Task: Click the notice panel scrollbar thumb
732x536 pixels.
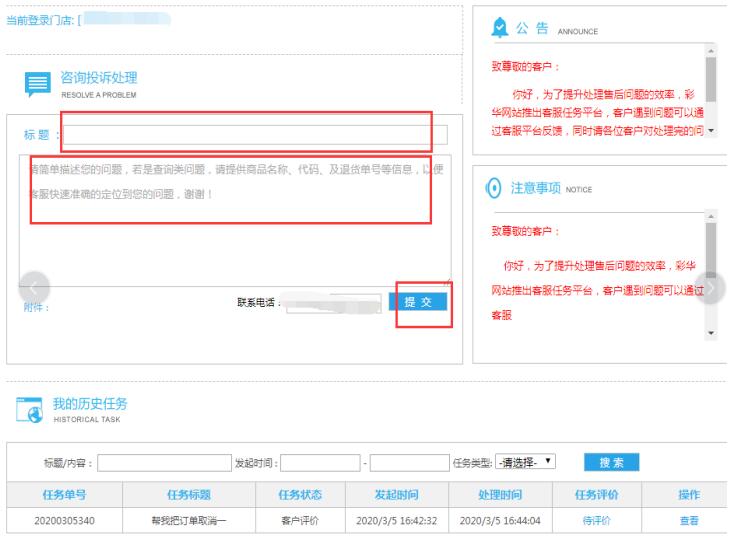Action: [x=711, y=250]
